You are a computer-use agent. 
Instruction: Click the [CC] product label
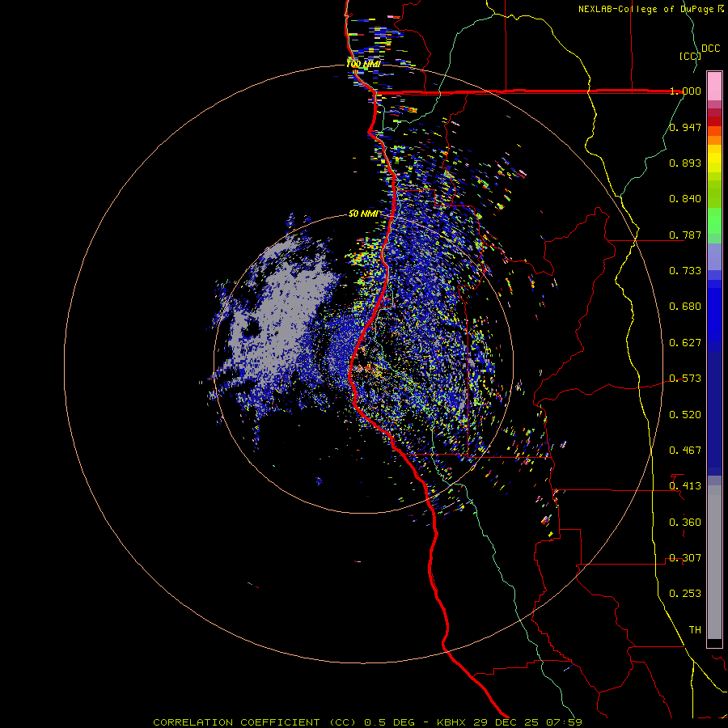(x=690, y=56)
